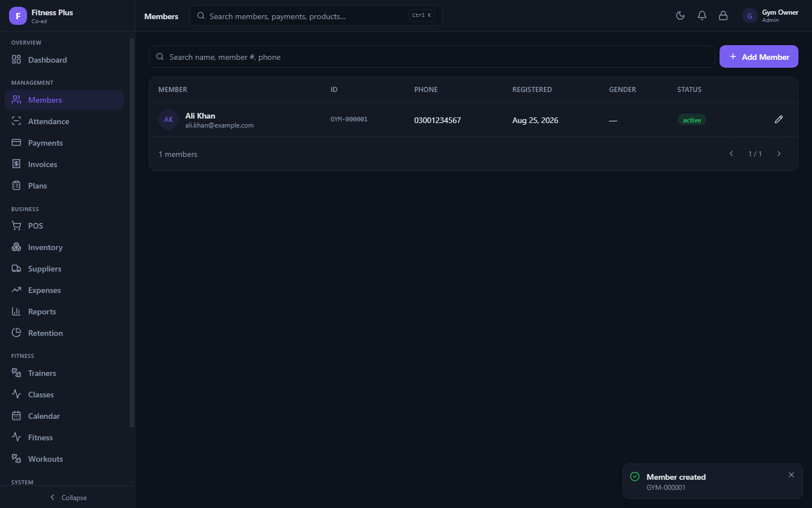Click the Suppliers truck icon

pyautogui.click(x=16, y=269)
